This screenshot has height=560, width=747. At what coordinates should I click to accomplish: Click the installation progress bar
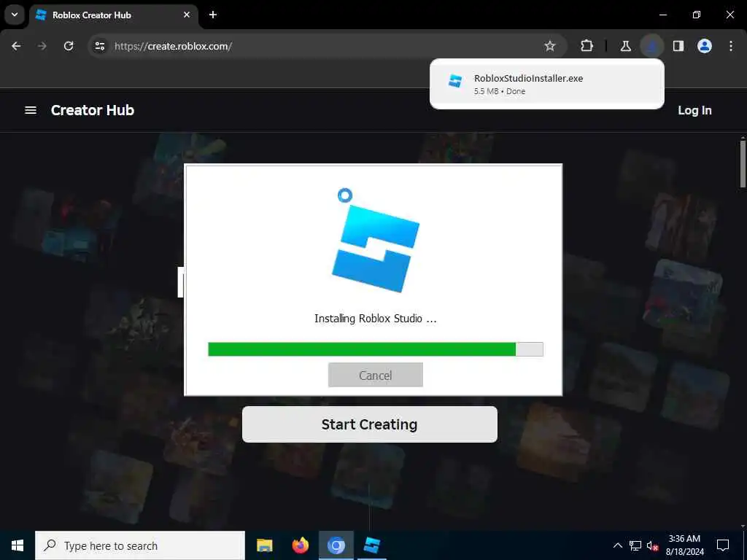376,349
